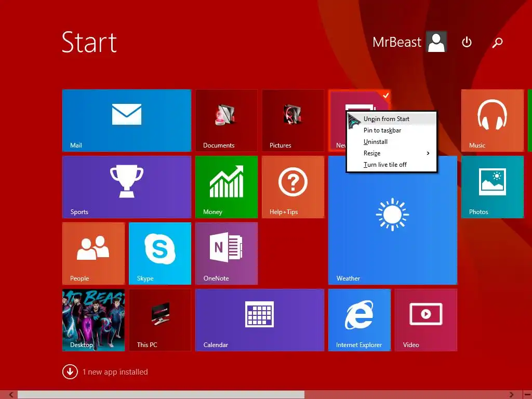The height and width of the screenshot is (399, 532).
Task: Toggle the checkmark on selected News tile
Action: point(386,96)
